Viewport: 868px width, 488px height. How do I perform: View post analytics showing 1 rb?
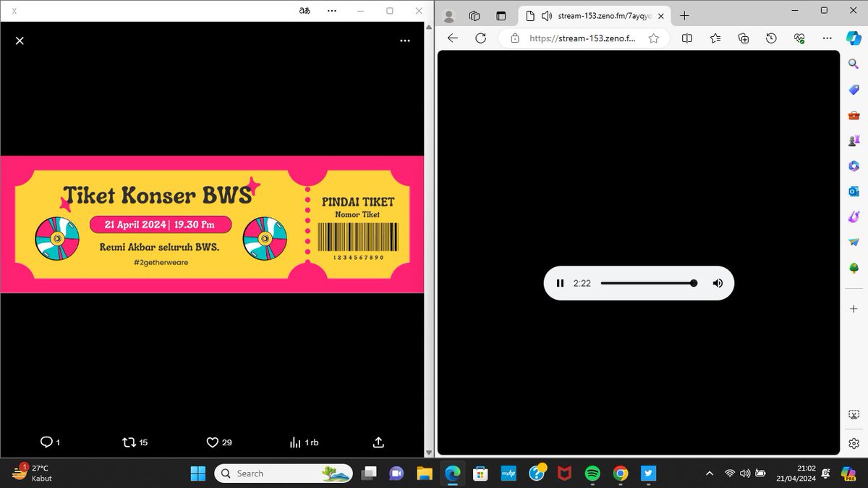click(304, 442)
